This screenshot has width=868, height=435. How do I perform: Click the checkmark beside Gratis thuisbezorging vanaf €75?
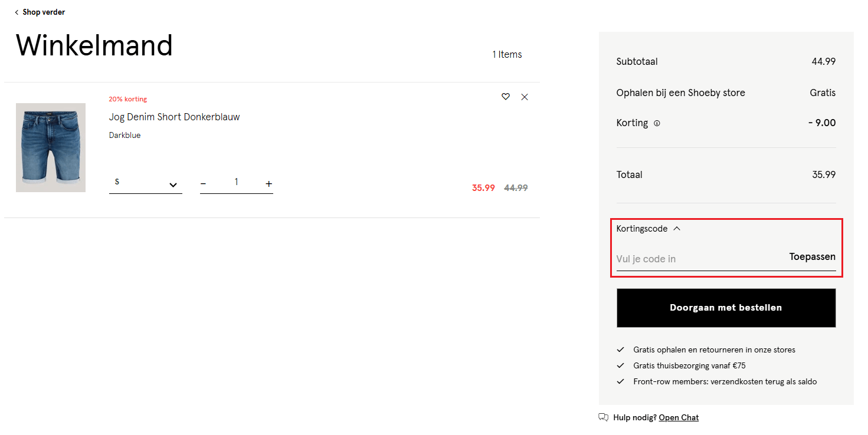click(620, 365)
